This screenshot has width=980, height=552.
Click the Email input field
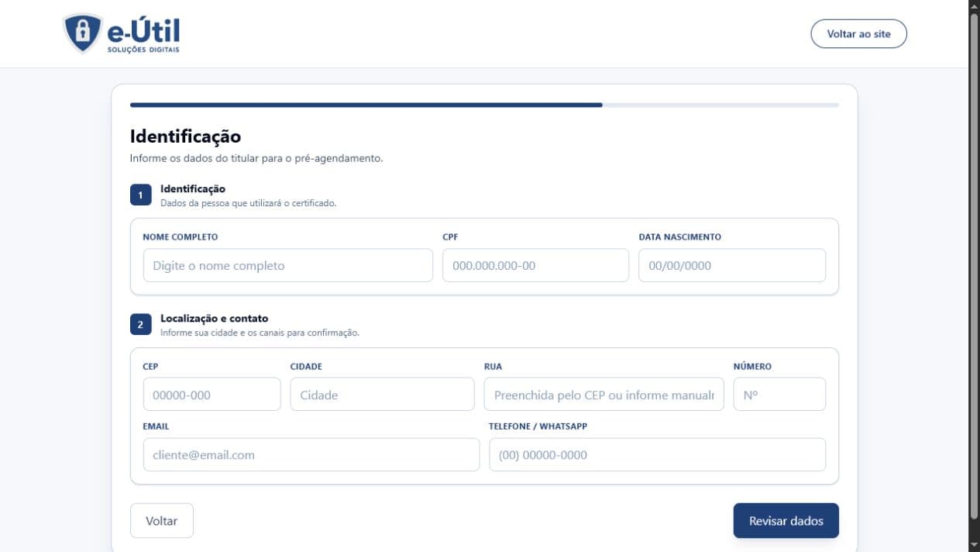tap(311, 455)
